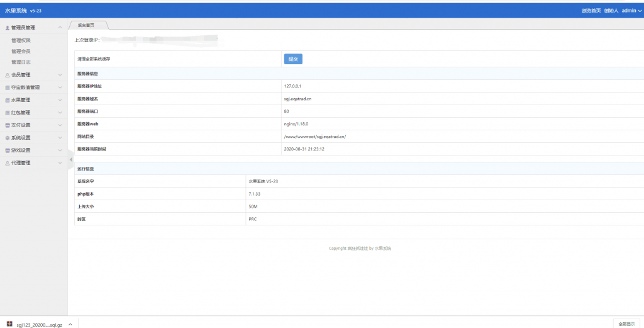
Task: Collapse the left sidebar with arrow handle
Action: click(x=70, y=159)
